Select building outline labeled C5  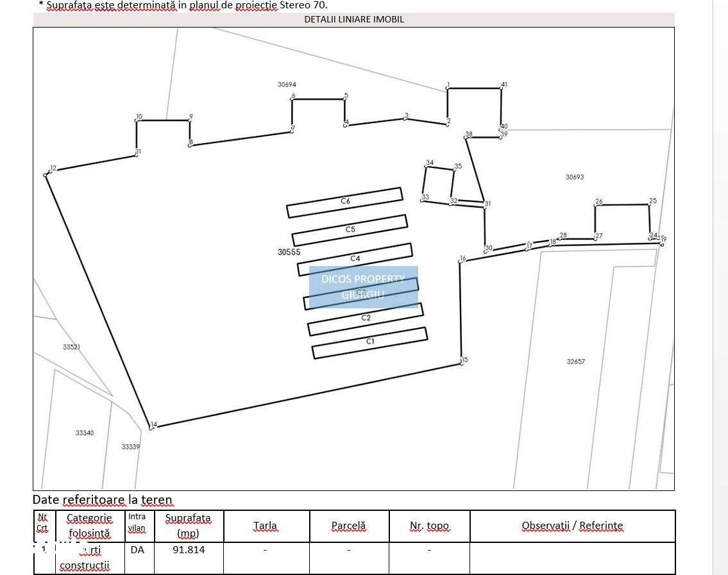(350, 230)
